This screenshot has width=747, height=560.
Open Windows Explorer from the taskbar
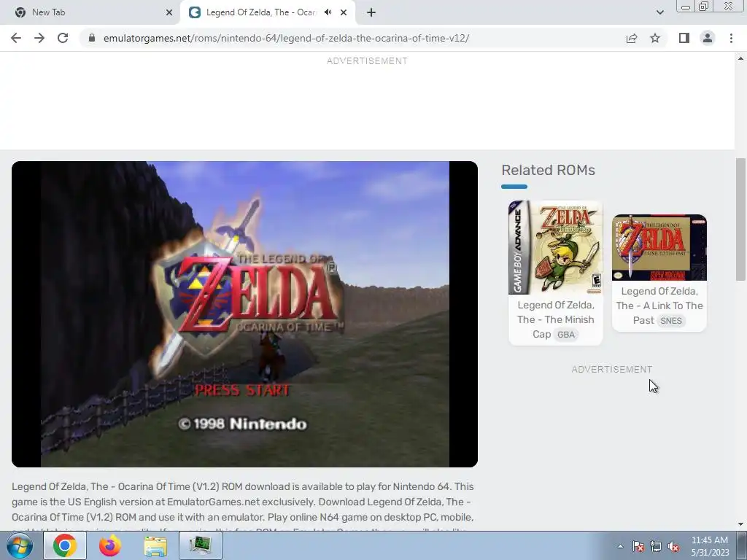click(x=155, y=545)
